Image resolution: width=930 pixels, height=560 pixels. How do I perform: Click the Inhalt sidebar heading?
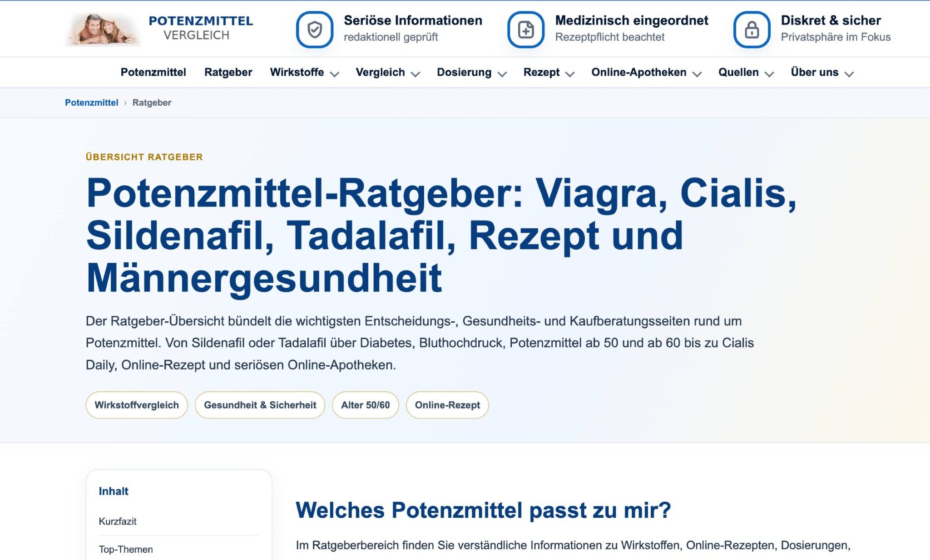[x=114, y=491]
